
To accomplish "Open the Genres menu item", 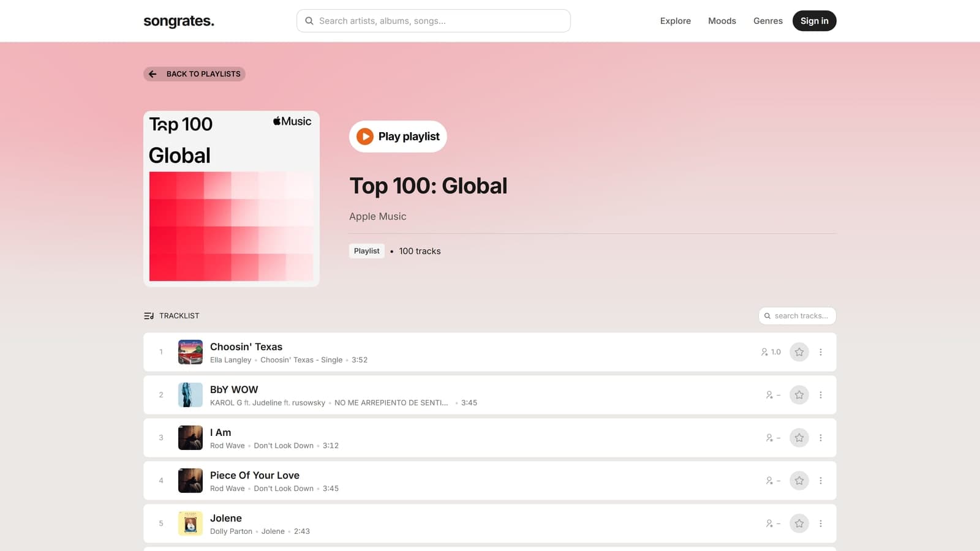I will pyautogui.click(x=768, y=21).
